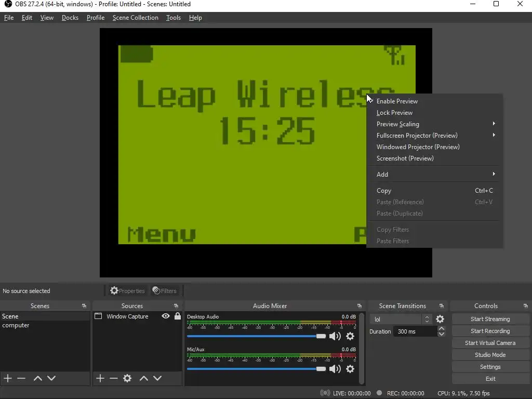The width and height of the screenshot is (532, 399).
Task: Open source properties gear in Sources toolbar
Action: (x=127, y=378)
